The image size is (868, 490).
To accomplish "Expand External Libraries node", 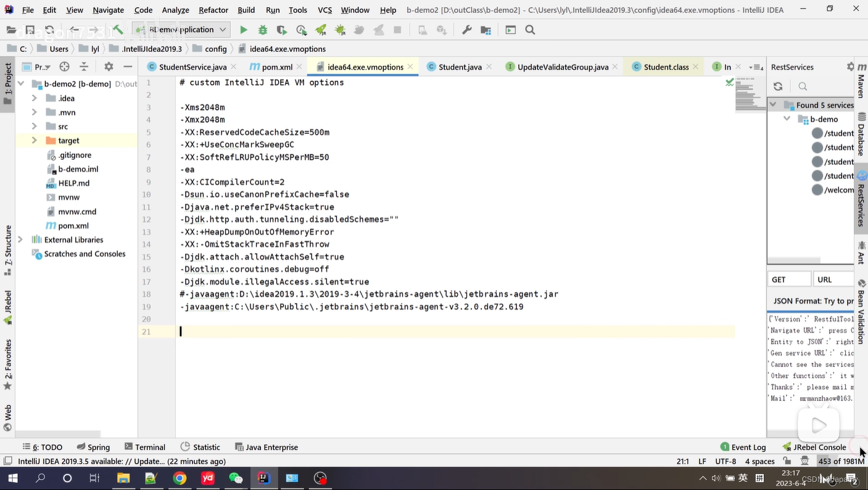I will coord(21,239).
